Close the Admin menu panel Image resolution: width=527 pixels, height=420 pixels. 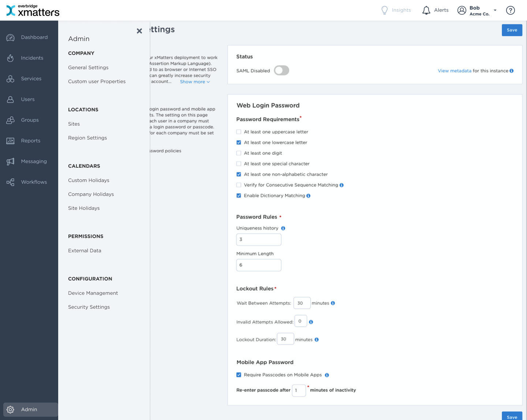(139, 31)
